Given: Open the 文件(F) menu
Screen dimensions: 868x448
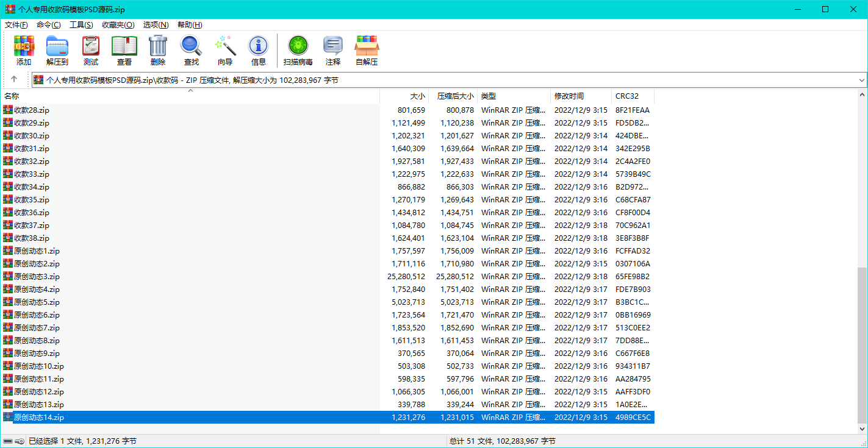Looking at the screenshot, I should (16, 25).
